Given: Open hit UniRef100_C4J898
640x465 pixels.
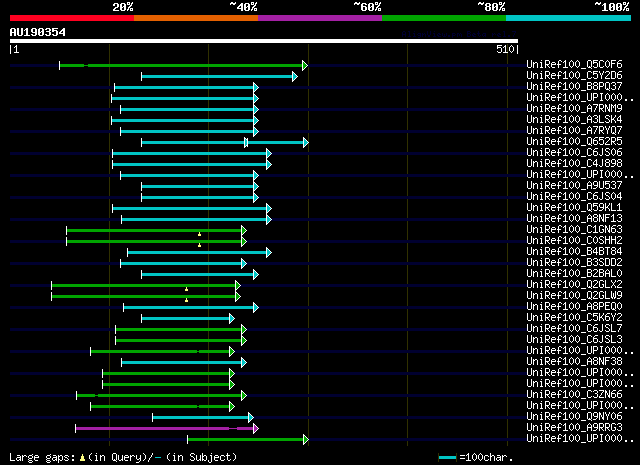Looking at the screenshot, I should coord(574,163).
